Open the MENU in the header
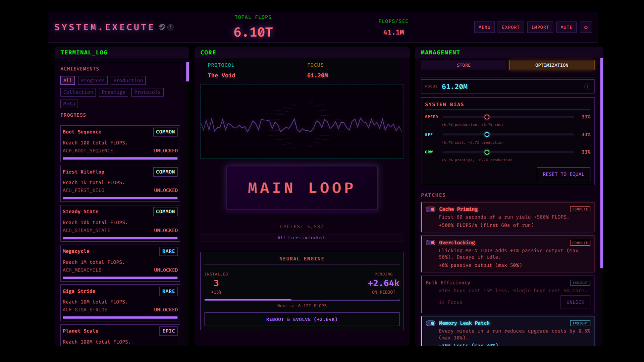This screenshot has height=362, width=644. pos(484,27)
